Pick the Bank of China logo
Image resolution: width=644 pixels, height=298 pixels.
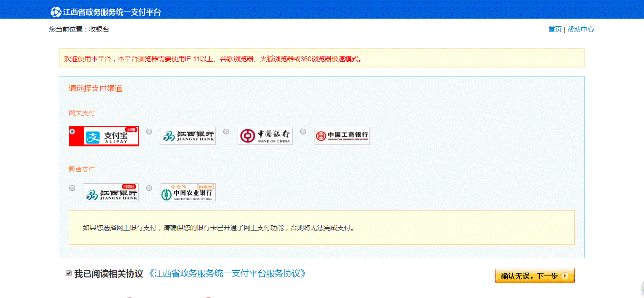point(265,136)
